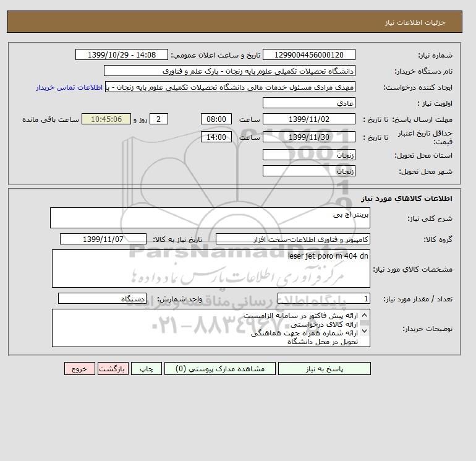476x461 pixels.
Task: Click price validity time 14:00
Action: 216,137
